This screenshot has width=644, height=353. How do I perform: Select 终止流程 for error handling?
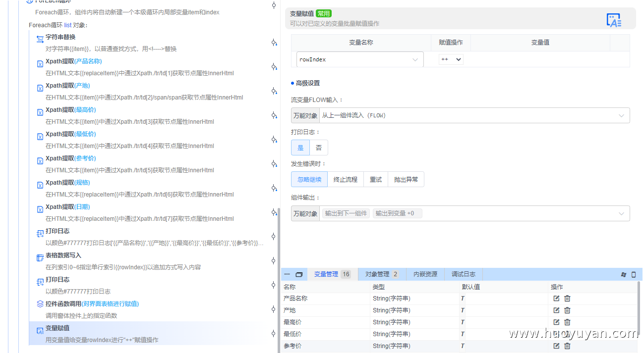pyautogui.click(x=346, y=179)
